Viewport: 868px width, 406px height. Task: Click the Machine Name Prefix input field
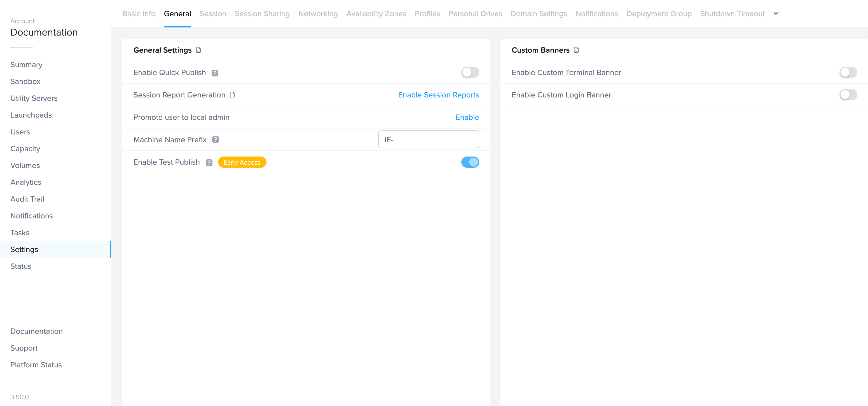click(x=429, y=139)
